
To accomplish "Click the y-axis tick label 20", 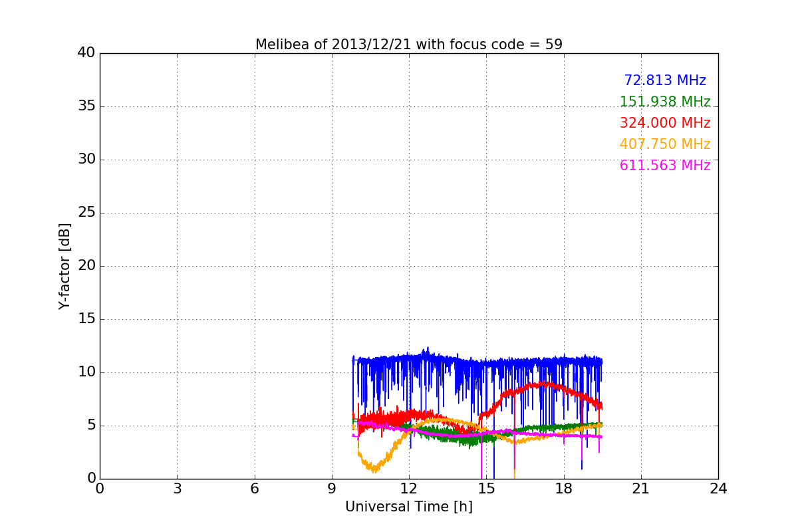I will coord(86,266).
